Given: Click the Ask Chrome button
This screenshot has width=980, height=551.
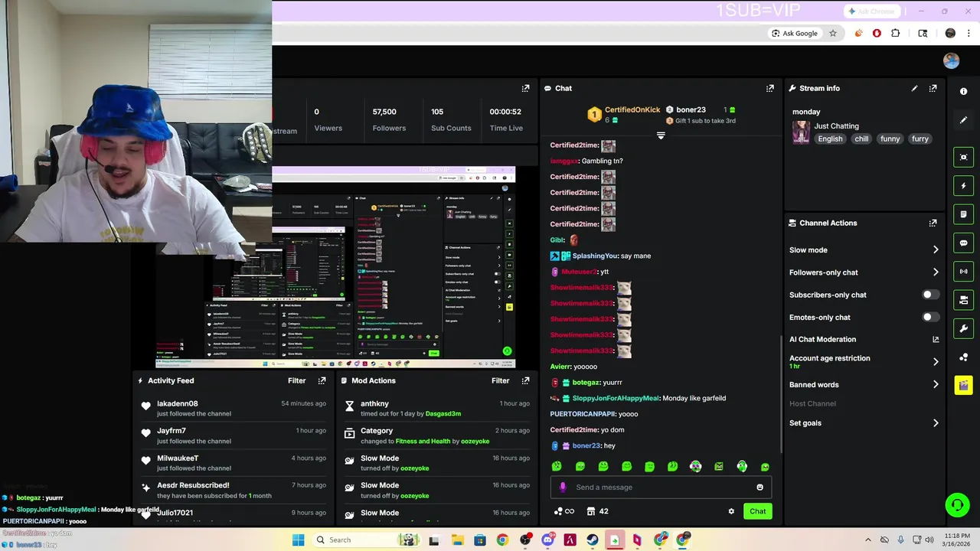Looking at the screenshot, I should 872,11.
